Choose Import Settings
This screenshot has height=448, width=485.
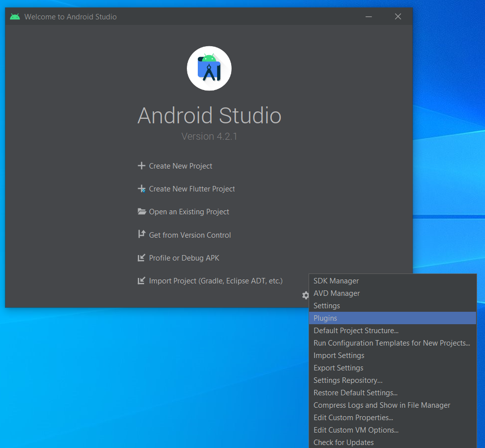tap(393, 356)
